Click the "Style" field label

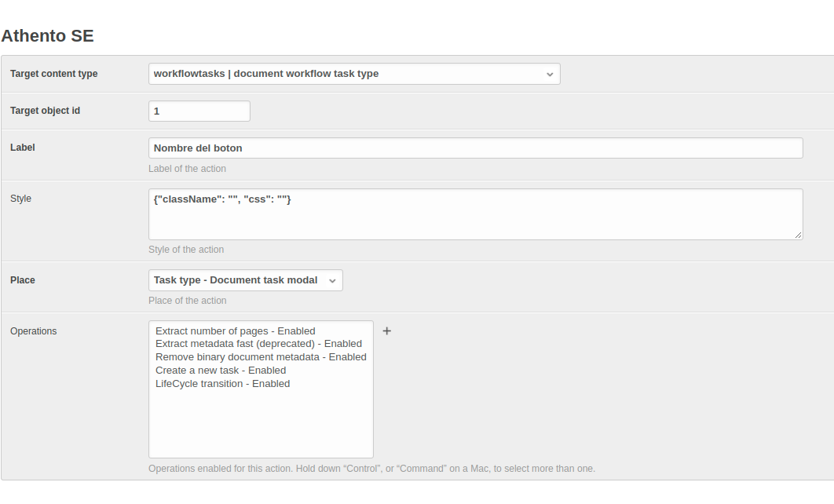(x=21, y=199)
